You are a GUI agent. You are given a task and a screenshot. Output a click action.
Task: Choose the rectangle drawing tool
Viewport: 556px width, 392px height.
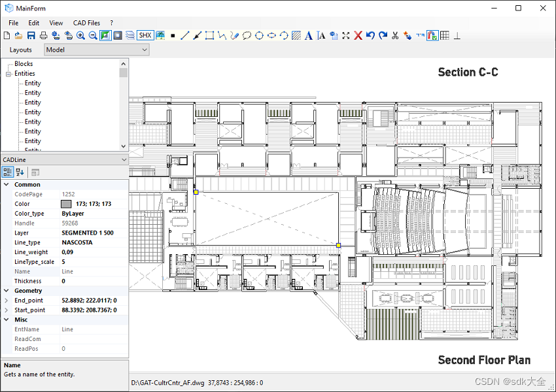[209, 35]
